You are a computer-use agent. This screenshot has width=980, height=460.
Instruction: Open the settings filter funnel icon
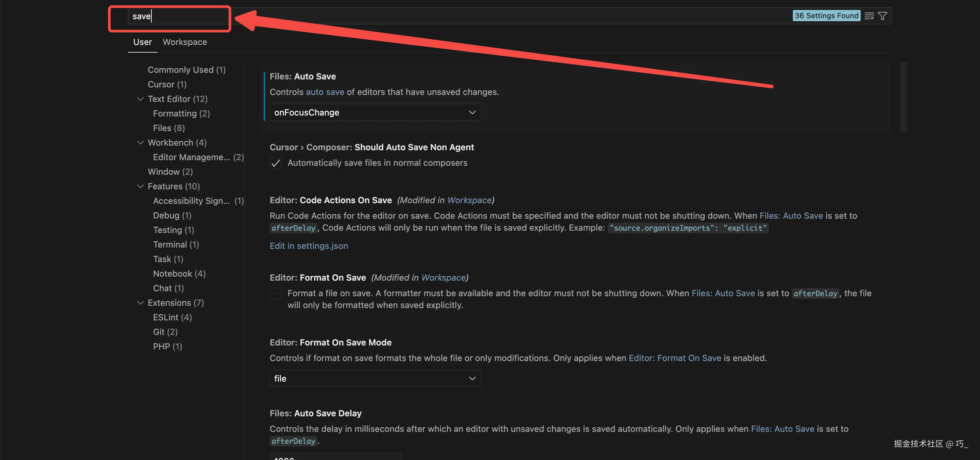coord(883,16)
